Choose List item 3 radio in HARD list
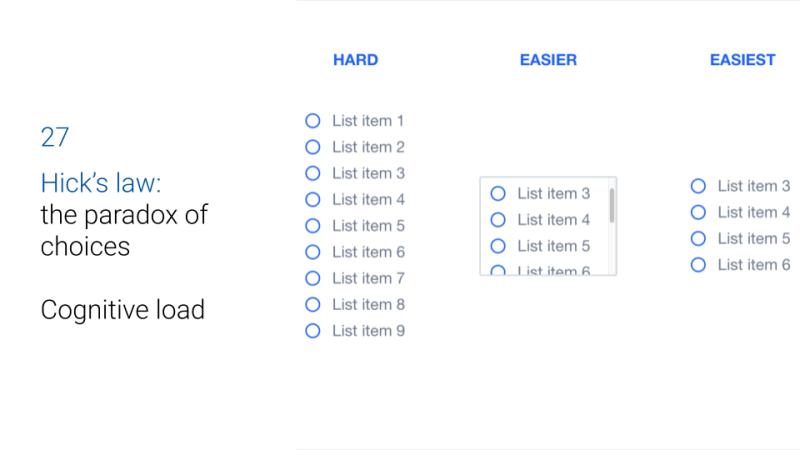800x450 pixels. pos(313,173)
